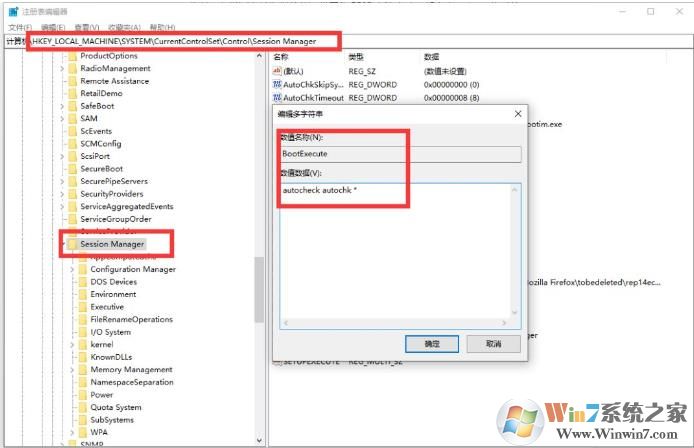Click the folder icon next to Environment

tap(83, 294)
